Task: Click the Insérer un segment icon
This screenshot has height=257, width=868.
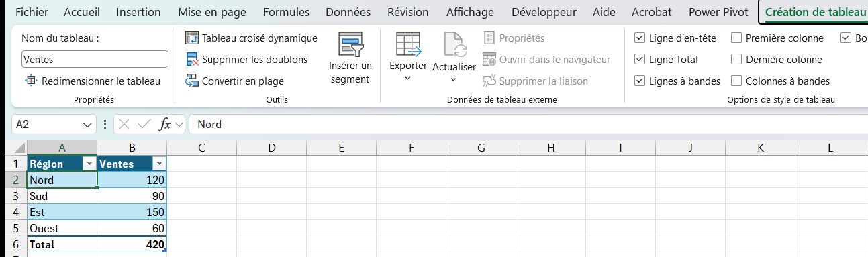Action: point(350,44)
